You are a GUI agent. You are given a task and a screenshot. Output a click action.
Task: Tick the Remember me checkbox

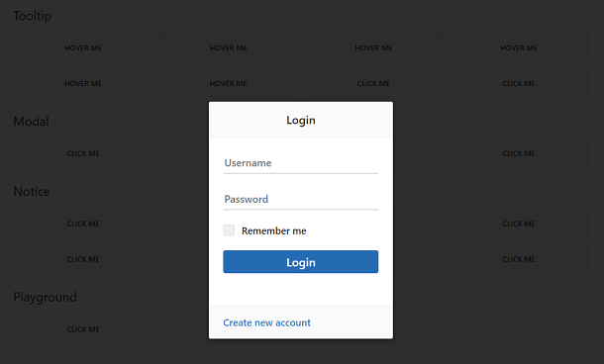[229, 230]
